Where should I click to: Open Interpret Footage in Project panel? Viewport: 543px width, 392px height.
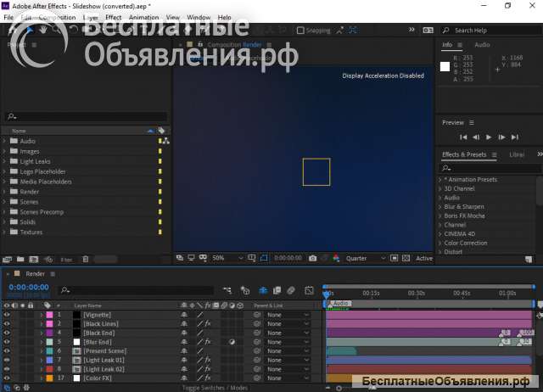[7, 260]
